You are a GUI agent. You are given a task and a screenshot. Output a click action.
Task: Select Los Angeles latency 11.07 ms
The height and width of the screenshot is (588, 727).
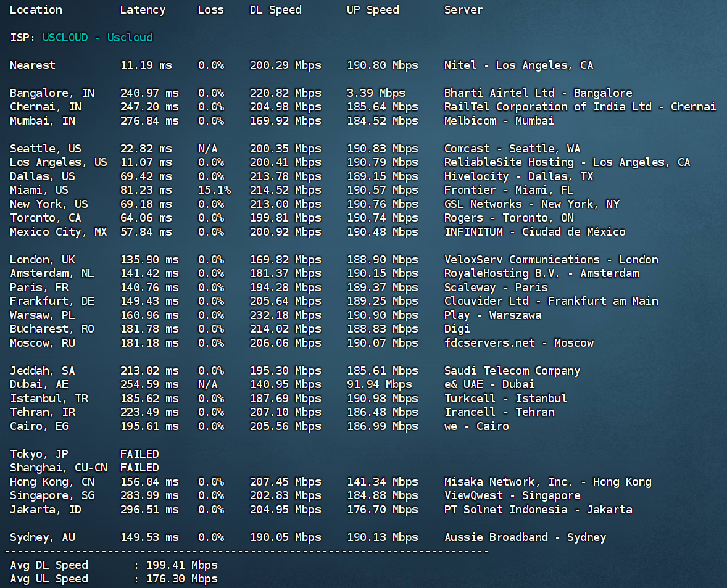[146, 163]
